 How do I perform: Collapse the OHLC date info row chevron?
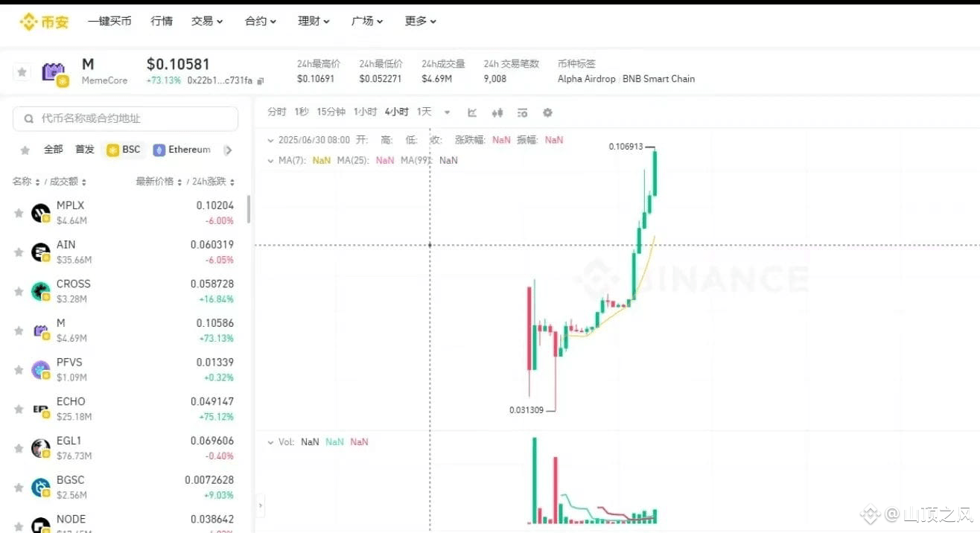pos(270,140)
